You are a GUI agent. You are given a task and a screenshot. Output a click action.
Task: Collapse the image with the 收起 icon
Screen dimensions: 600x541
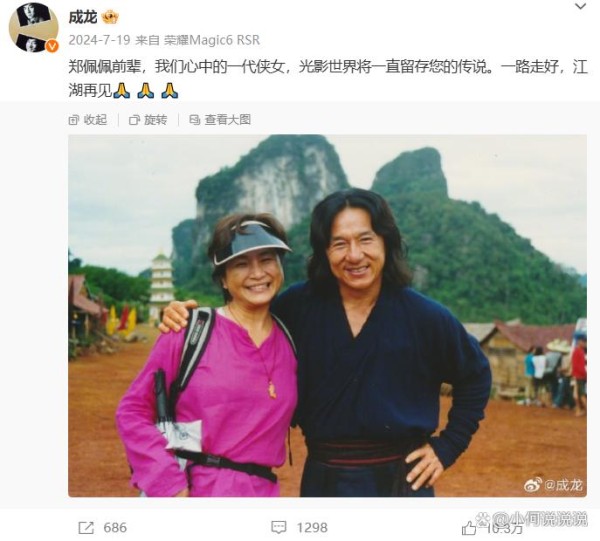pyautogui.click(x=73, y=120)
